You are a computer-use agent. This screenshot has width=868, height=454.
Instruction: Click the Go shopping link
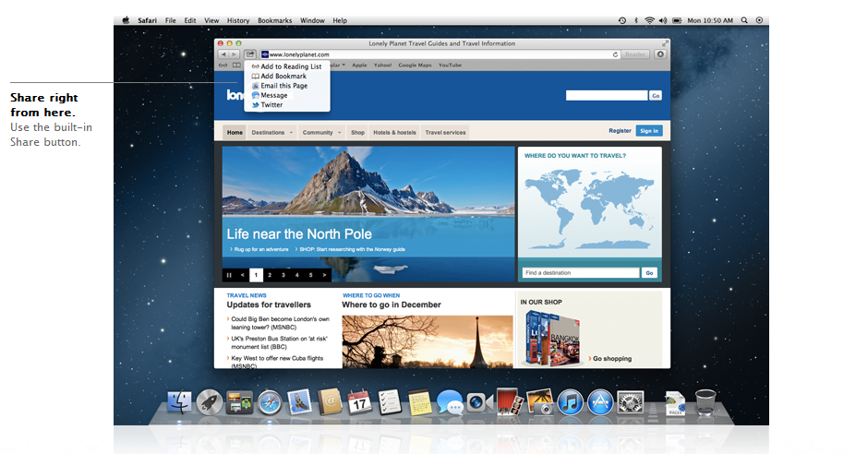pyautogui.click(x=612, y=359)
